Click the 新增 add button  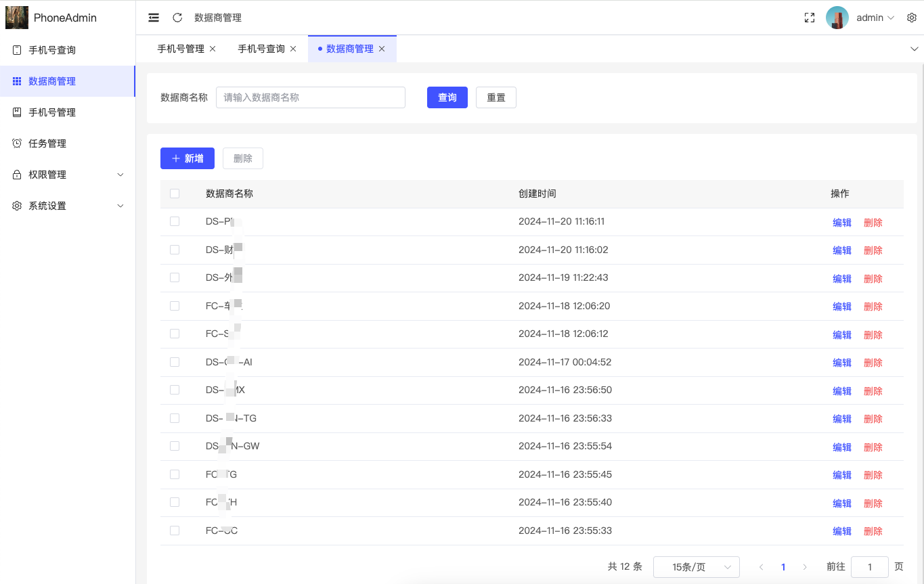pyautogui.click(x=188, y=158)
